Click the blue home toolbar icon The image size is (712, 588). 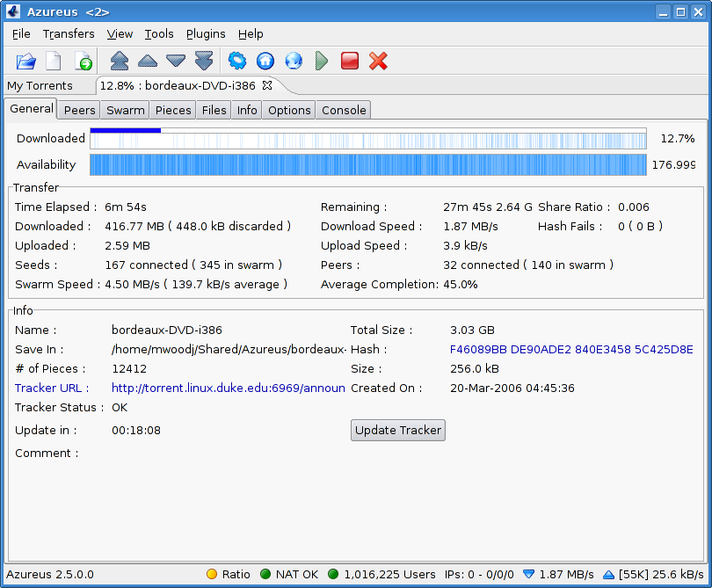tap(265, 61)
